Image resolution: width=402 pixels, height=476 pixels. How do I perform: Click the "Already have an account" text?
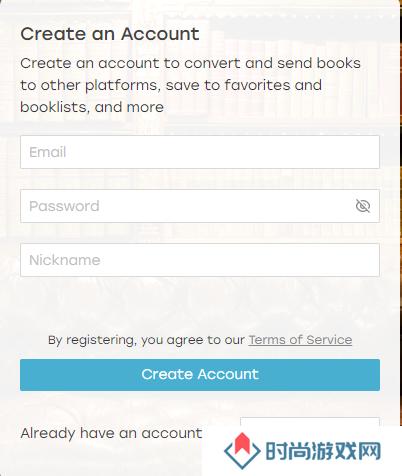point(111,433)
